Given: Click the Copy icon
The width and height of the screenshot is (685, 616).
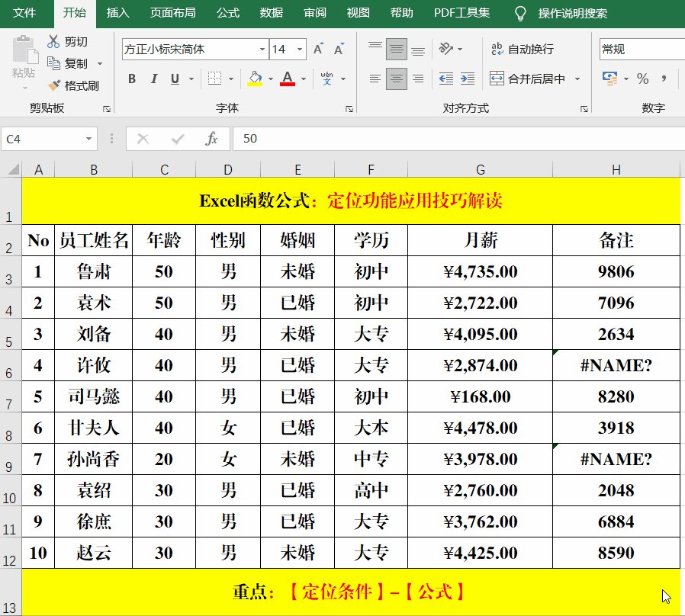Looking at the screenshot, I should click(x=53, y=63).
